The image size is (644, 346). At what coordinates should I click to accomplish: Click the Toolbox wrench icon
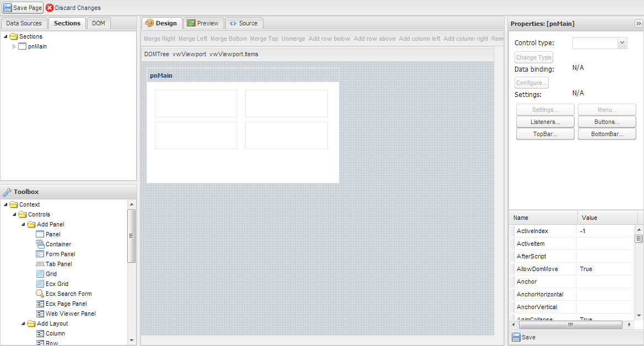[x=7, y=192]
